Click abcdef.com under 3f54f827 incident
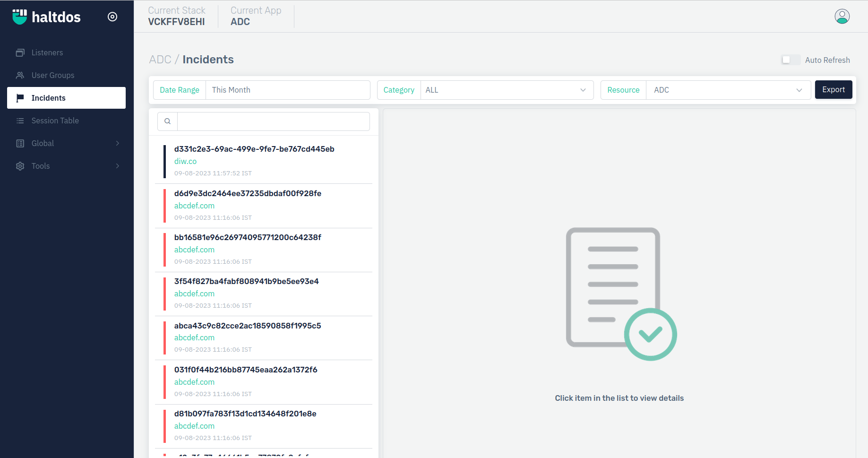 194,294
